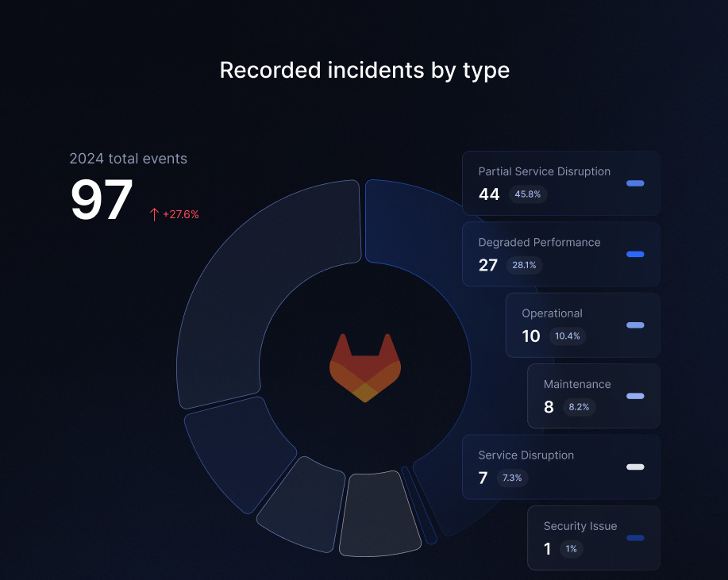Click the count 27 for Degraded Performance
This screenshot has height=580, width=728.
pyautogui.click(x=488, y=265)
